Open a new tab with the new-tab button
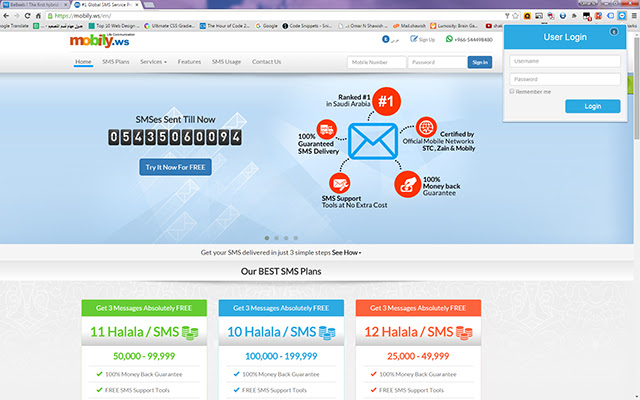Viewport: 640px width, 400px height. click(x=149, y=5)
